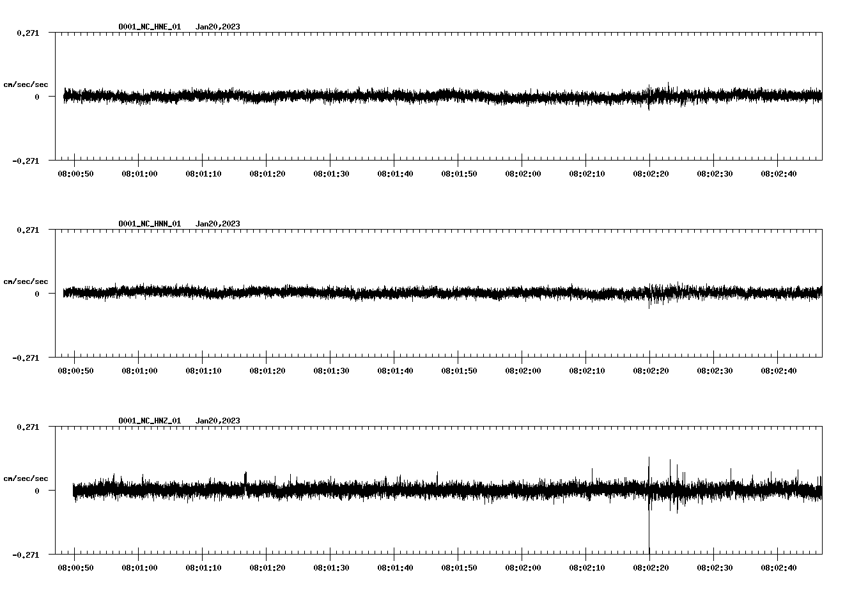Viewport: 868px width, 591px height.
Task: Click the 08:02:20 time label under HNZ plot
Action: tap(651, 567)
